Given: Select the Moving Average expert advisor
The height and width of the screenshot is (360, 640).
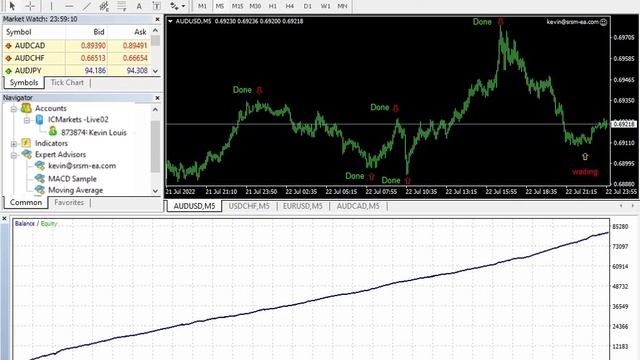Looking at the screenshot, I should pyautogui.click(x=76, y=190).
